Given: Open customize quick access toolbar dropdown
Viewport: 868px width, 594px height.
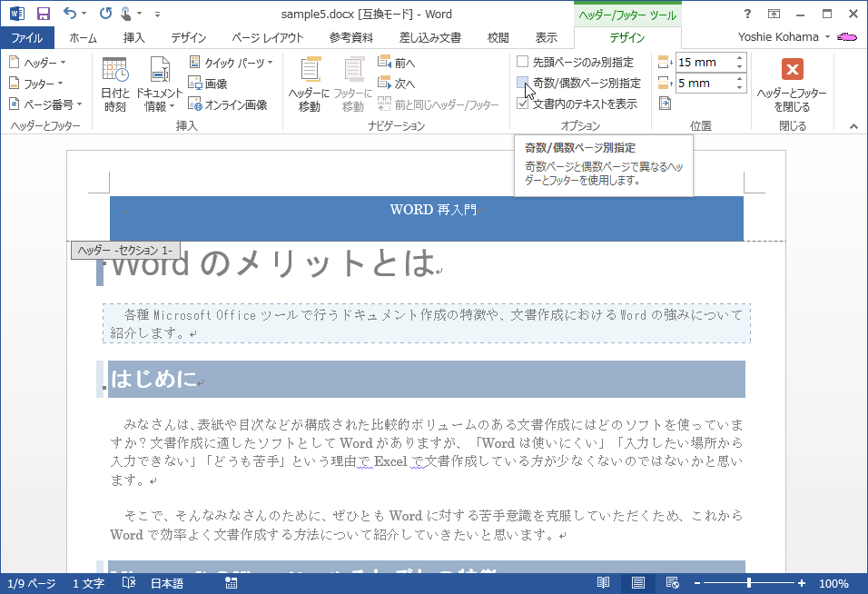Looking at the screenshot, I should (157, 15).
